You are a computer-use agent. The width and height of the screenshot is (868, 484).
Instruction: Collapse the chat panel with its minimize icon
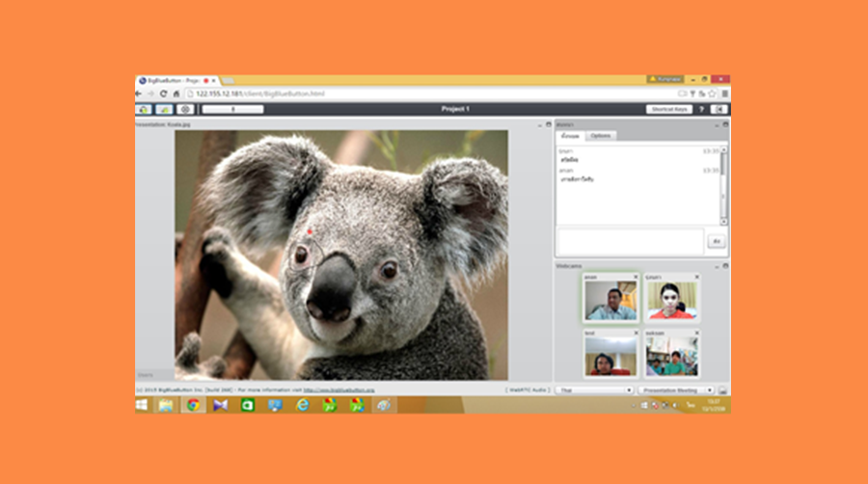click(x=717, y=124)
